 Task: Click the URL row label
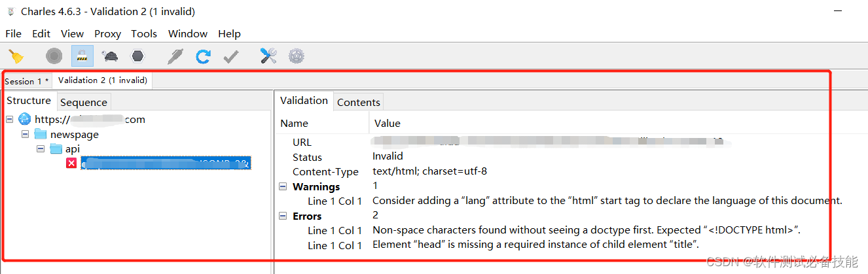coord(302,142)
